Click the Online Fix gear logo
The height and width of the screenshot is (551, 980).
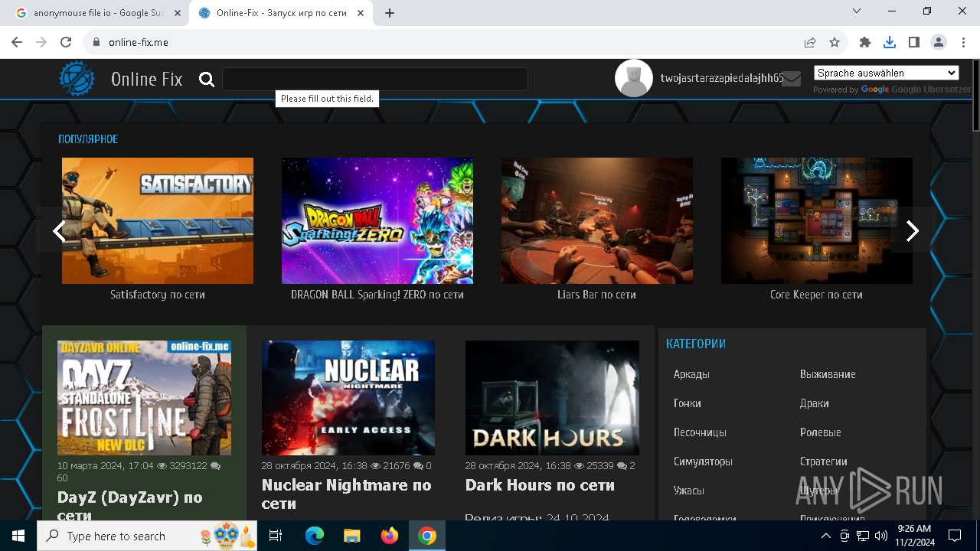coord(77,79)
